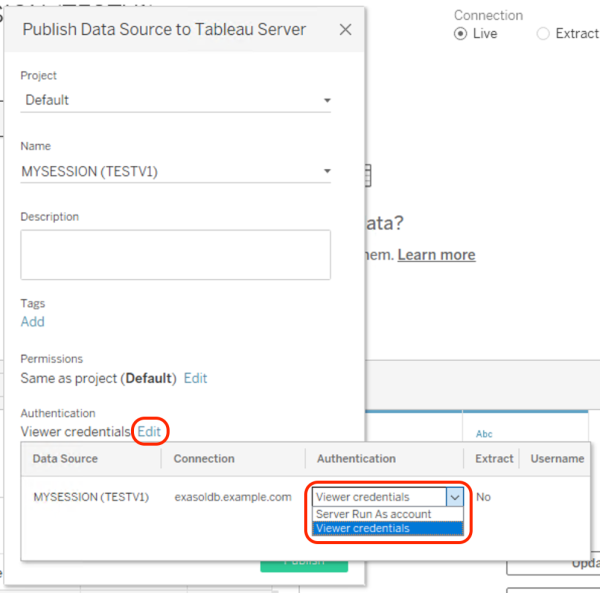Add a tag using the Add link
The width and height of the screenshot is (600, 593).
click(33, 322)
